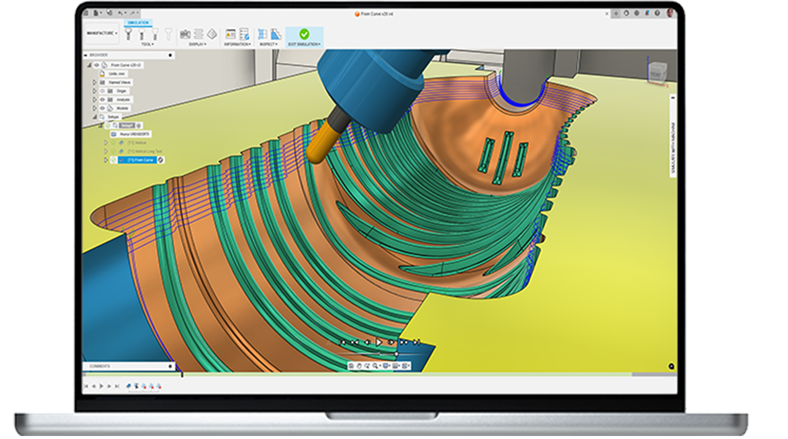Step one operation forward in simulation
This screenshot has height=439, width=788.
[404, 342]
